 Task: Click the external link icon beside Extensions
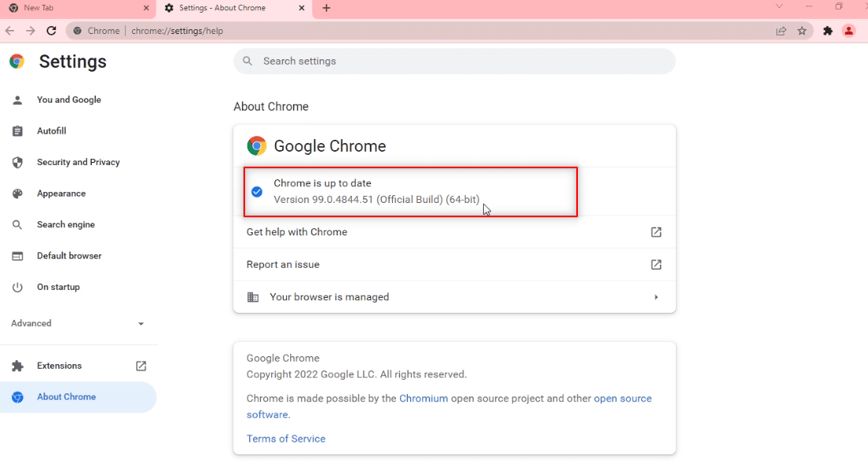pos(142,366)
